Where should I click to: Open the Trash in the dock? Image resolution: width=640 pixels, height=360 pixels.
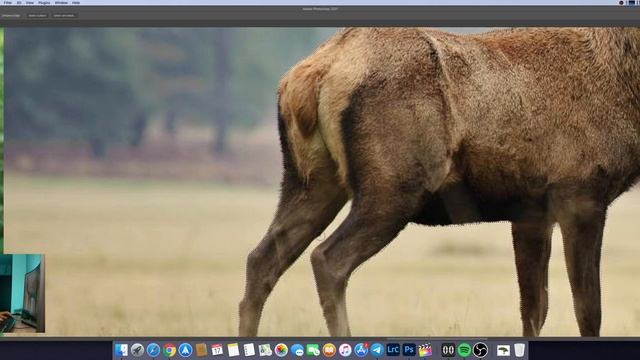(x=519, y=350)
